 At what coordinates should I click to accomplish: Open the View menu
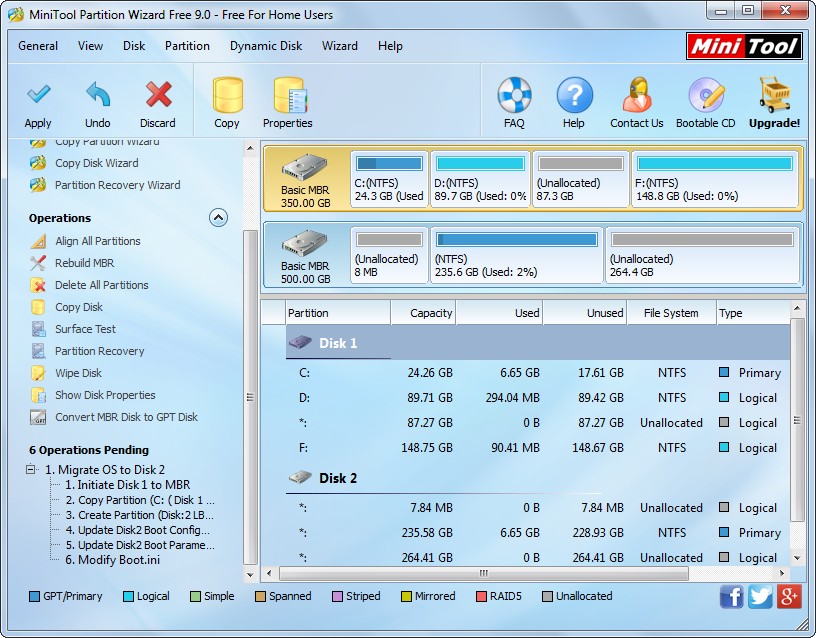click(x=91, y=46)
